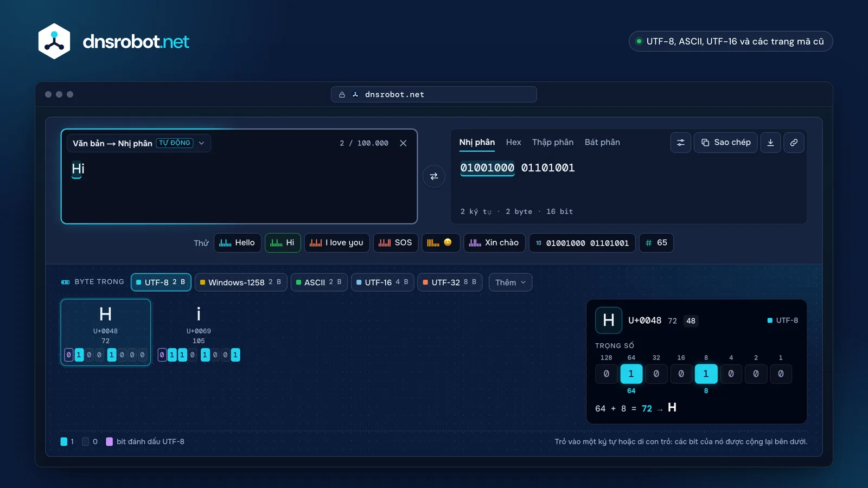Toggle the 128-weight bit in H
This screenshot has height=488, width=868.
pyautogui.click(x=607, y=374)
